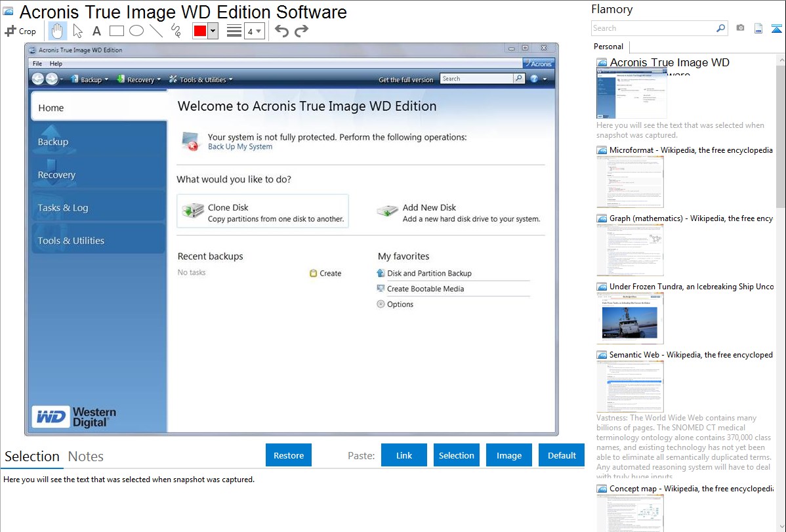Select the arrow pointer tool
Viewport: 786px width, 532px height.
tap(77, 31)
